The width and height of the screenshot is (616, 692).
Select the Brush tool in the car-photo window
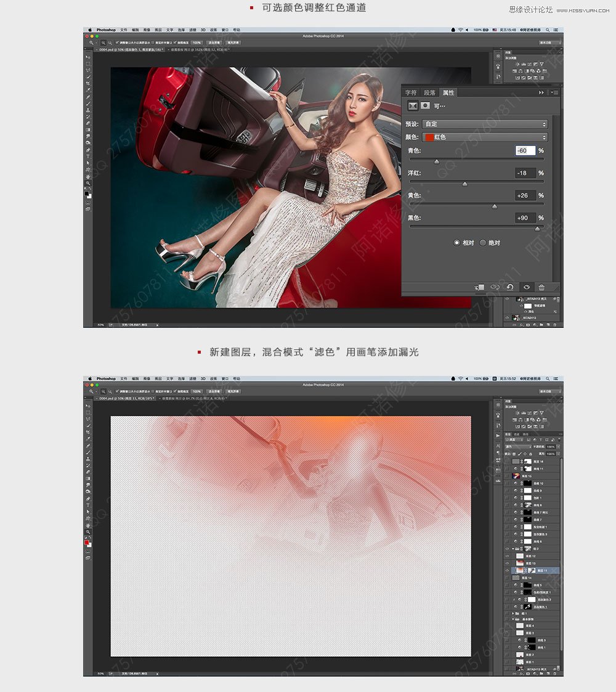pos(88,104)
